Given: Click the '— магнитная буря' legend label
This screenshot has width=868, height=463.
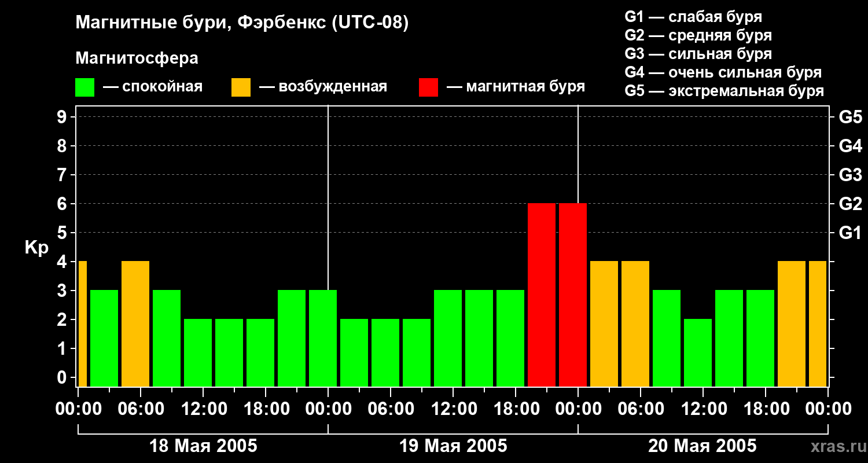Looking at the screenshot, I should (516, 87).
